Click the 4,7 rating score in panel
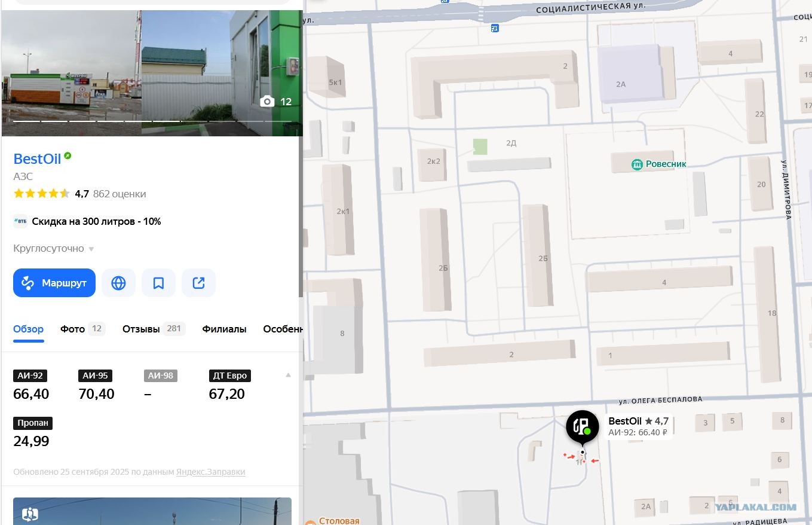The image size is (812, 525). pyautogui.click(x=82, y=194)
